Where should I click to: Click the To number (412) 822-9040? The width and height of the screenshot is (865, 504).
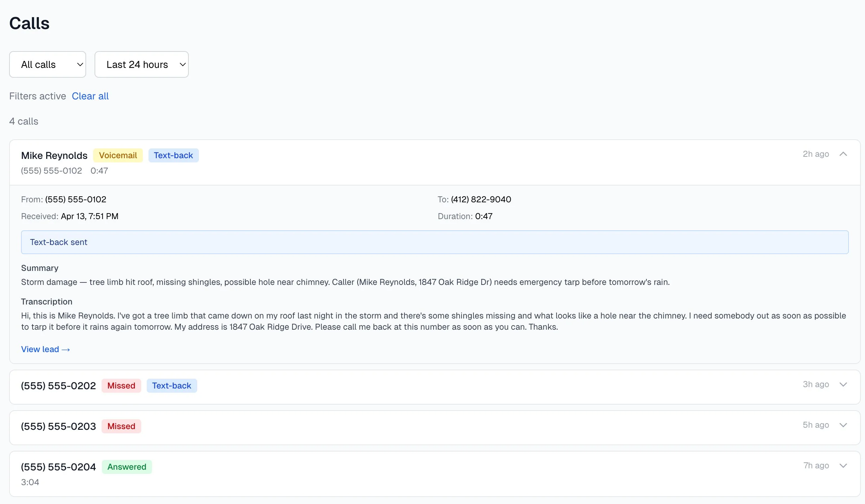click(480, 199)
